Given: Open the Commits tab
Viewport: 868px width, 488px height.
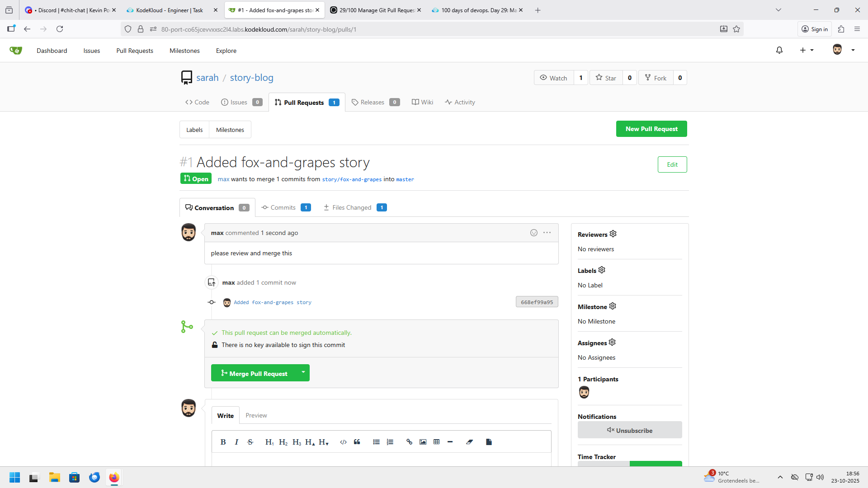Looking at the screenshot, I should pyautogui.click(x=283, y=207).
